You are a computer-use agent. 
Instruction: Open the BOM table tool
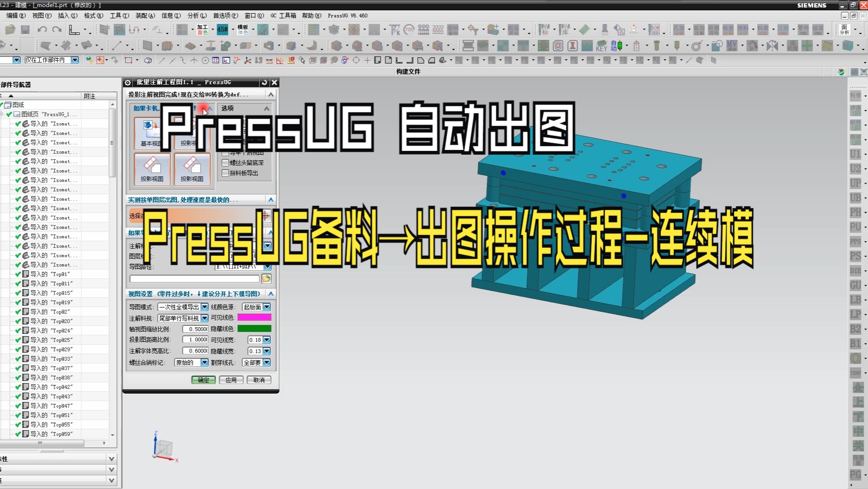pos(655,30)
